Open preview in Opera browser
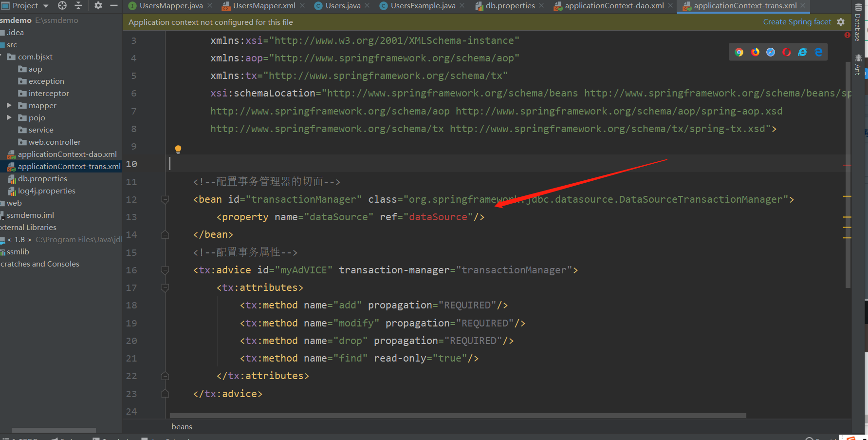The image size is (868, 440). click(787, 52)
